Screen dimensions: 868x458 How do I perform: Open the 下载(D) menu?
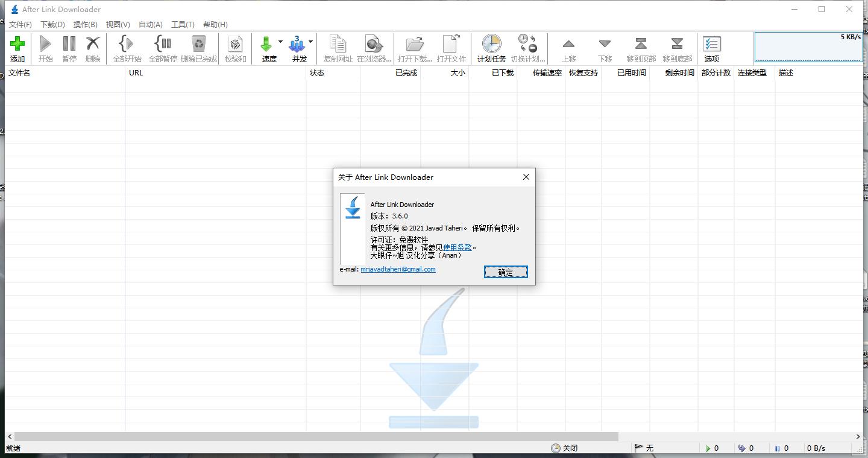[x=52, y=25]
